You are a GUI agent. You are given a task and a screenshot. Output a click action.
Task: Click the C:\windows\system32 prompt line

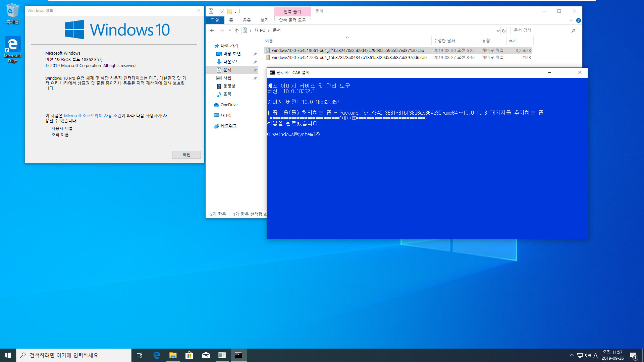(x=294, y=134)
